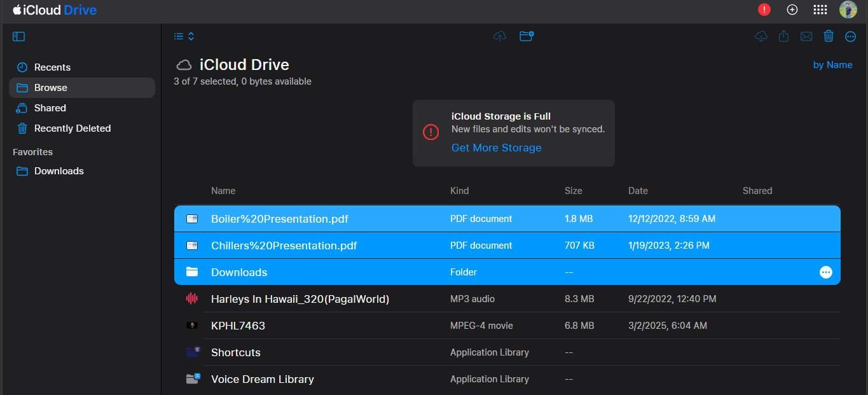Select the Downloads folder row name
The image size is (868, 395).
(239, 272)
